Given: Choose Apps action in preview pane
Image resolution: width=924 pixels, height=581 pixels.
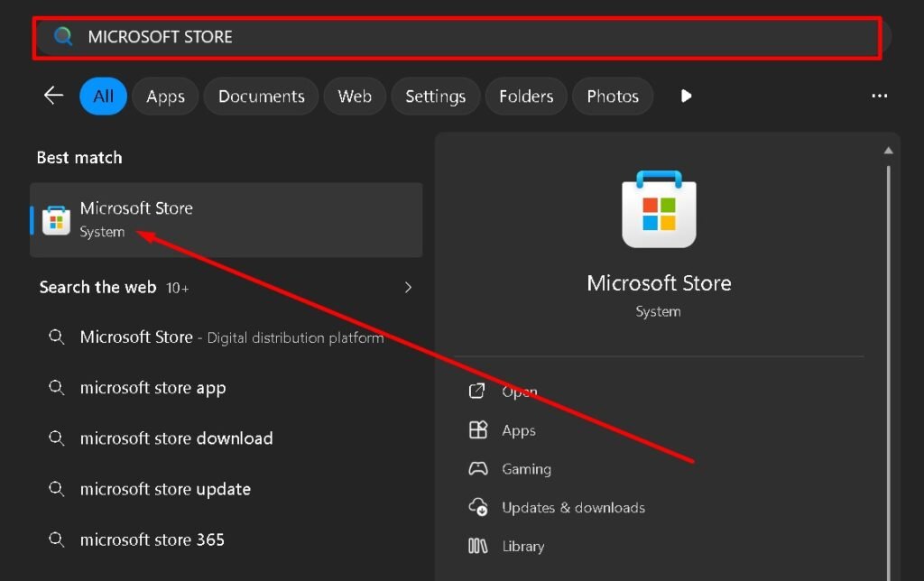Looking at the screenshot, I should [519, 430].
